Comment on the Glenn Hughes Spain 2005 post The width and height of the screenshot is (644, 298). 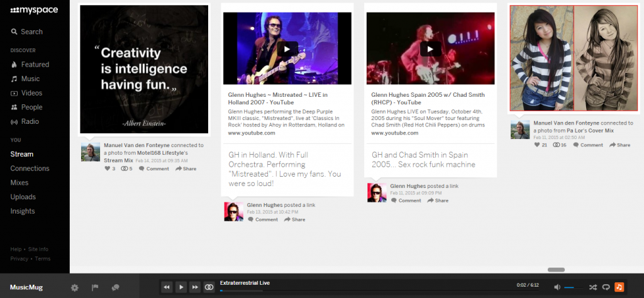[406, 201]
